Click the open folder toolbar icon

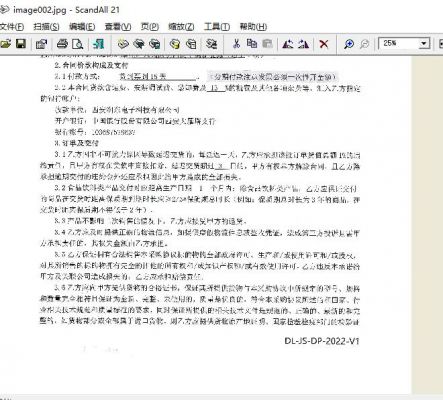click(x=6, y=44)
